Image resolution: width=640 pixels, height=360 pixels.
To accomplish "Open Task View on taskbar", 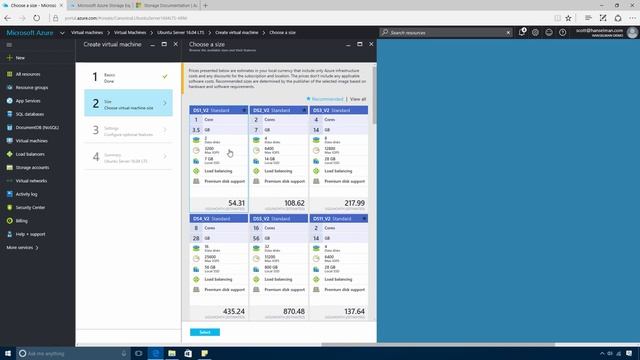I will pos(139,353).
